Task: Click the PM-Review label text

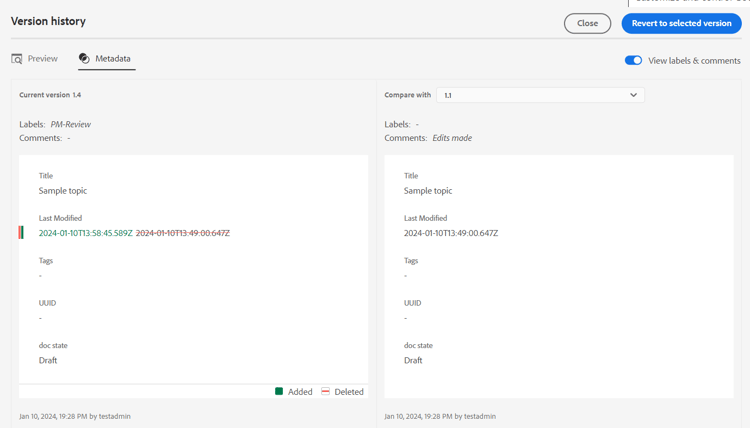Action: (x=71, y=124)
